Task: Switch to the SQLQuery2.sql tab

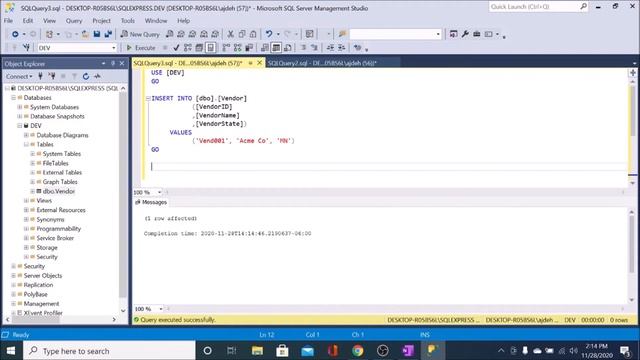Action: (322, 63)
